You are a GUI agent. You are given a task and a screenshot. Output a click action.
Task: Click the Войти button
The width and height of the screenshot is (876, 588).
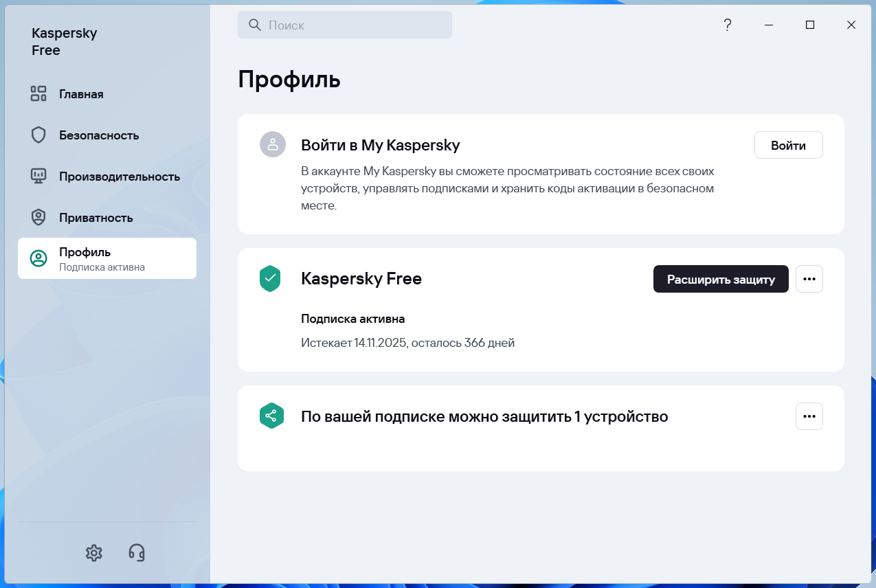[788, 145]
